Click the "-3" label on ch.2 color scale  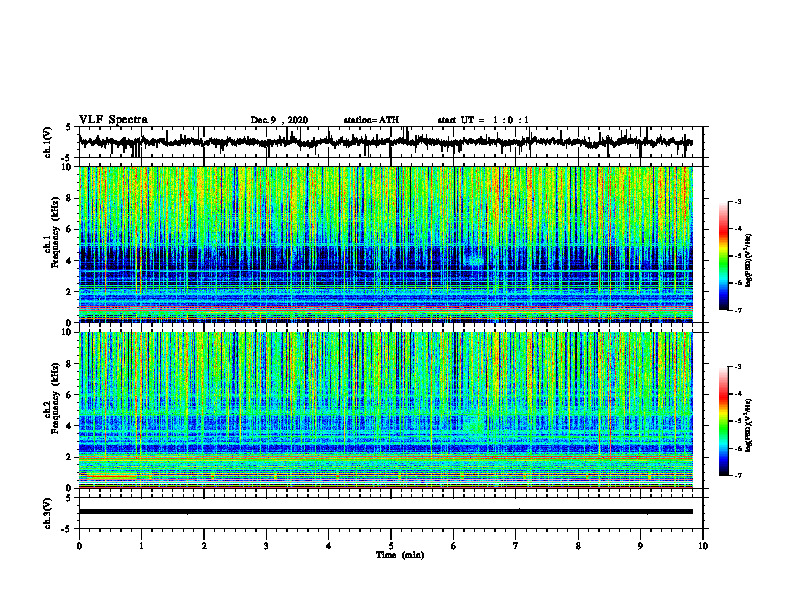738,367
